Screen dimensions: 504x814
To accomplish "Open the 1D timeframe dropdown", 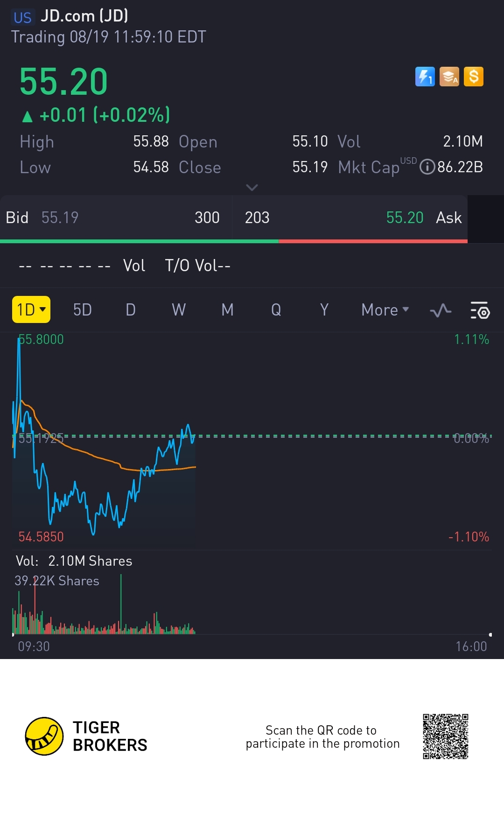I will point(31,309).
